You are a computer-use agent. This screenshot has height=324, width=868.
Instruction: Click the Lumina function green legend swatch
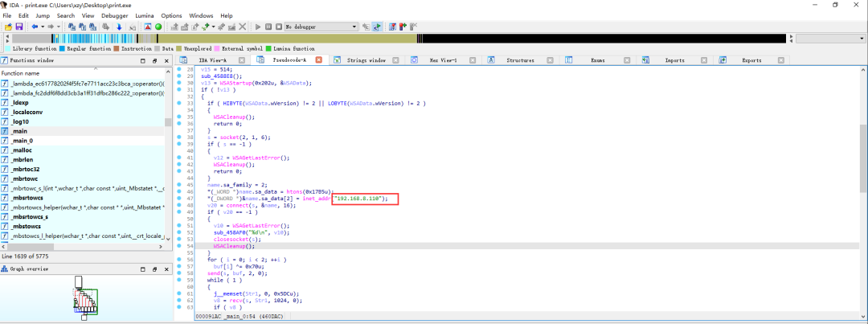269,49
